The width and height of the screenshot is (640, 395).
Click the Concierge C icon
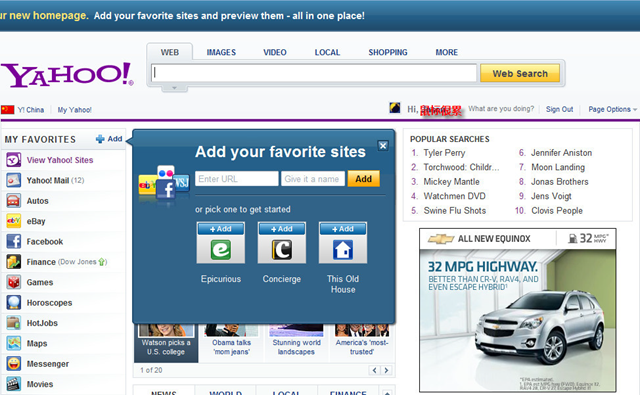click(x=282, y=249)
